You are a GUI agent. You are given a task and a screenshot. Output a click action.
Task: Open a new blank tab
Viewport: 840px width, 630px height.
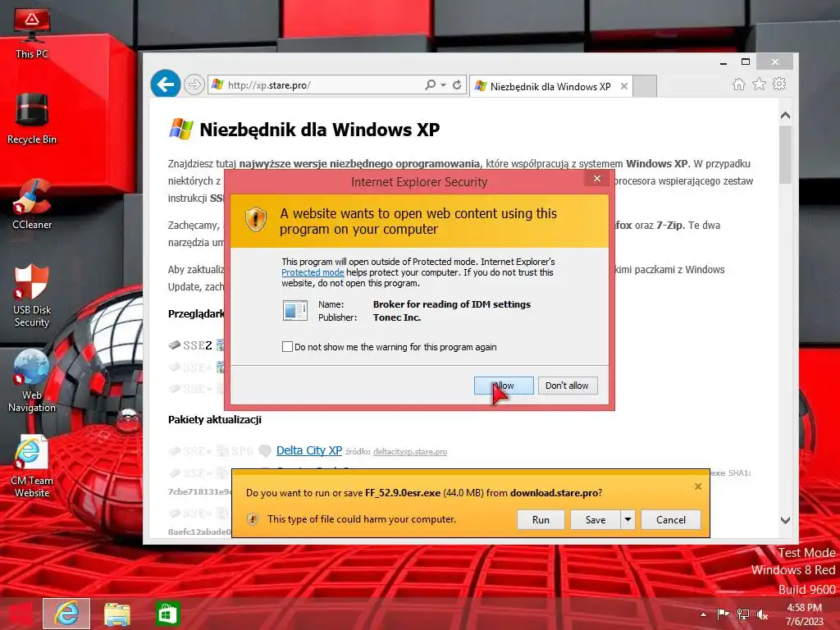645,86
